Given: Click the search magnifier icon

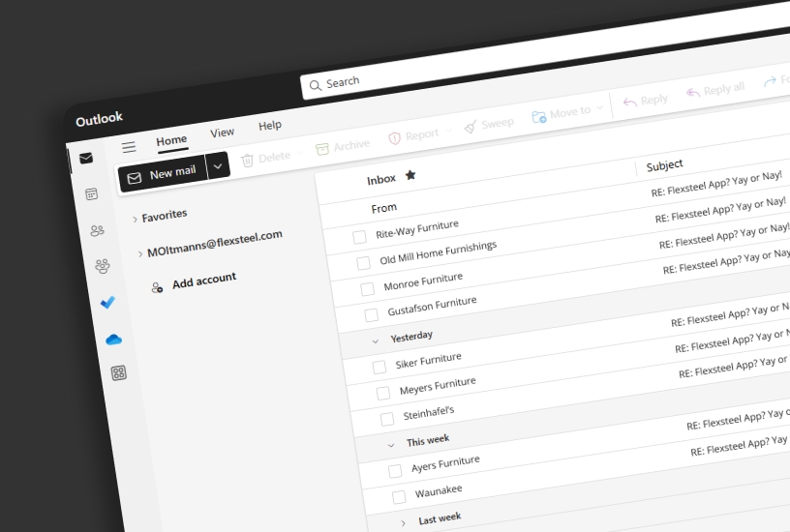Looking at the screenshot, I should pyautogui.click(x=316, y=85).
